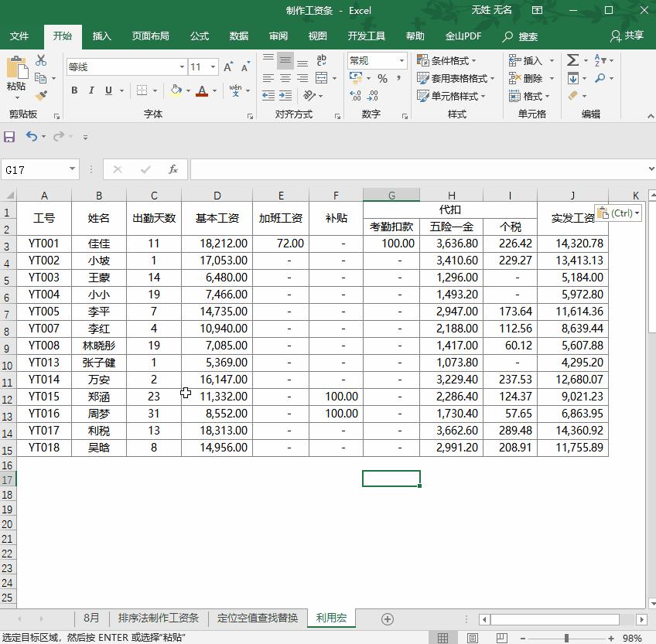Expand the Fill Color dropdown arrow
Screen dimensions: 656x644
[x=188, y=90]
